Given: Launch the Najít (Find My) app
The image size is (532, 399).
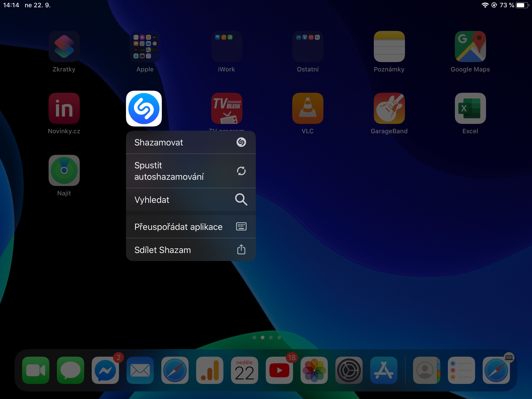Looking at the screenshot, I should point(64,170).
